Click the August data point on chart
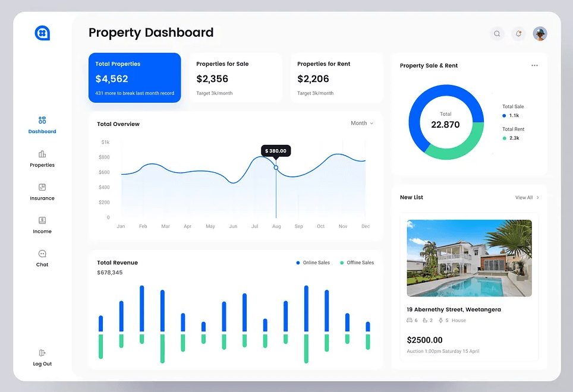Screen dimensions: 573x392 click(276, 167)
